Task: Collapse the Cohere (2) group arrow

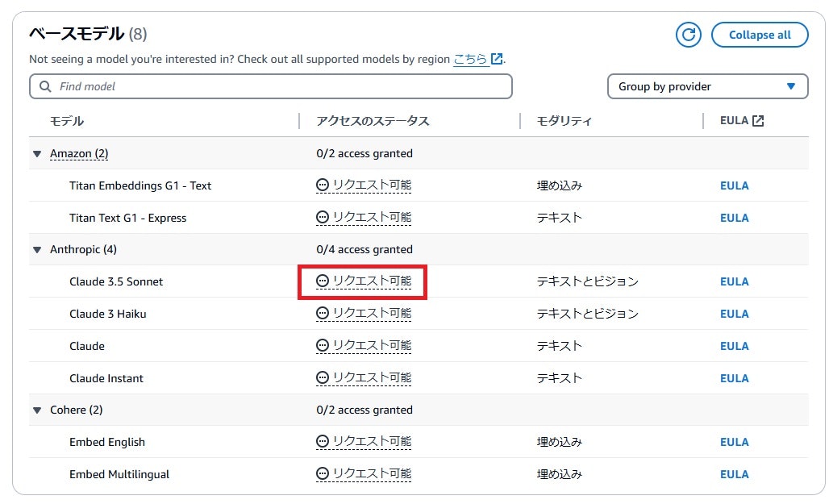Action: click(37, 410)
